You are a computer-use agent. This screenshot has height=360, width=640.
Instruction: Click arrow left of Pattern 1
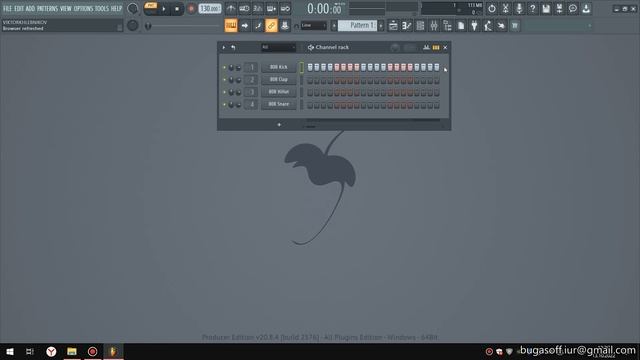tap(334, 25)
